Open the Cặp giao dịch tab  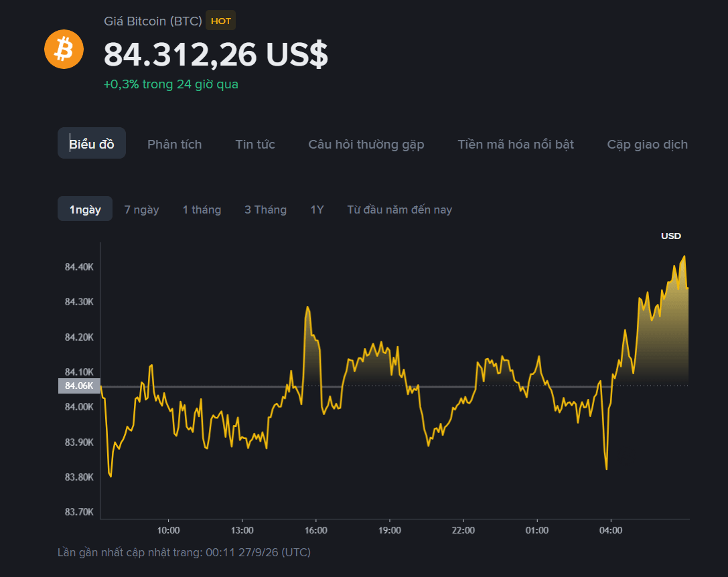[647, 145]
